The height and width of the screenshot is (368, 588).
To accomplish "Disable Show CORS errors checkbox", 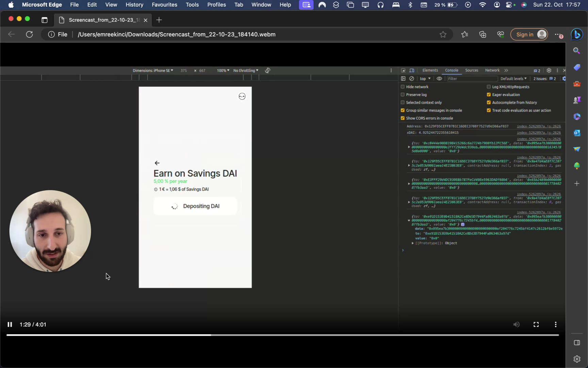I will click(x=403, y=118).
